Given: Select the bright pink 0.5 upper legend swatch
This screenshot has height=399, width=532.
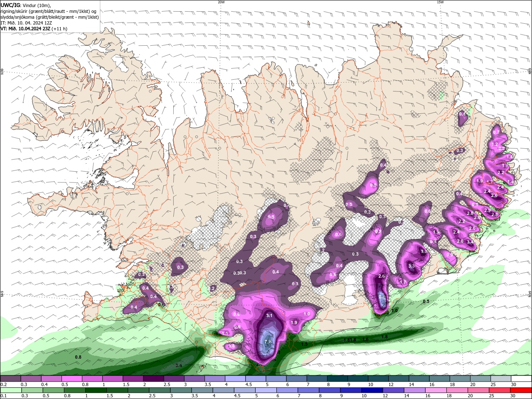Looking at the screenshot, I should click(x=71, y=379).
